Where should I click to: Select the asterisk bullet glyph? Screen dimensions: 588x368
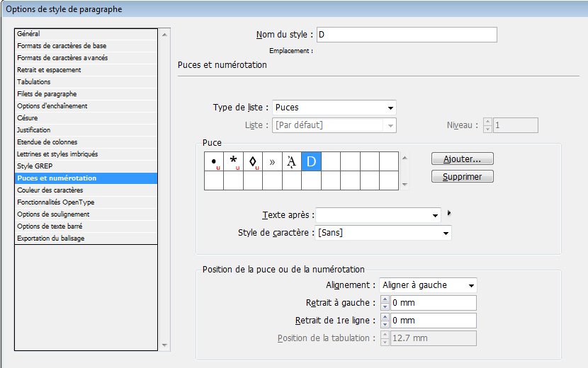pos(233,162)
